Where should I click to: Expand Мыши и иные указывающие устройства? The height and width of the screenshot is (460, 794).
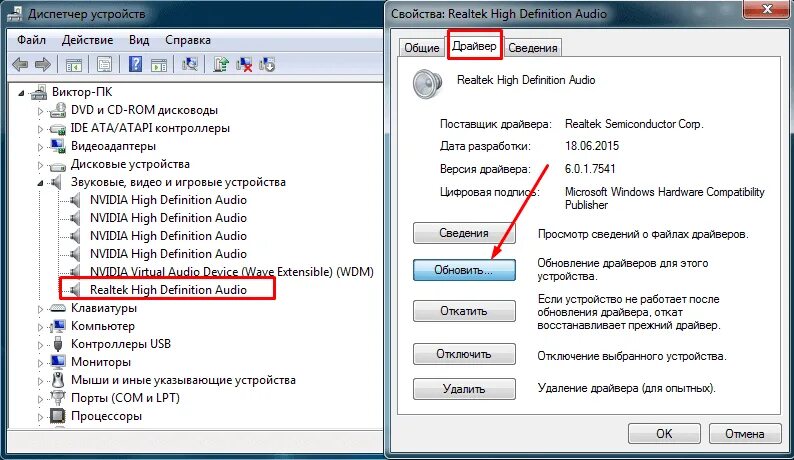tap(41, 381)
